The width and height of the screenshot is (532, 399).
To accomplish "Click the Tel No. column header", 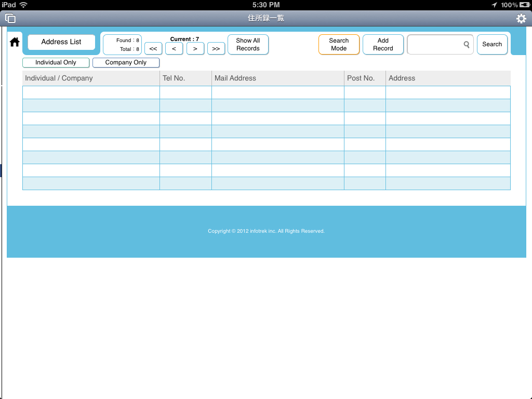I will click(174, 78).
